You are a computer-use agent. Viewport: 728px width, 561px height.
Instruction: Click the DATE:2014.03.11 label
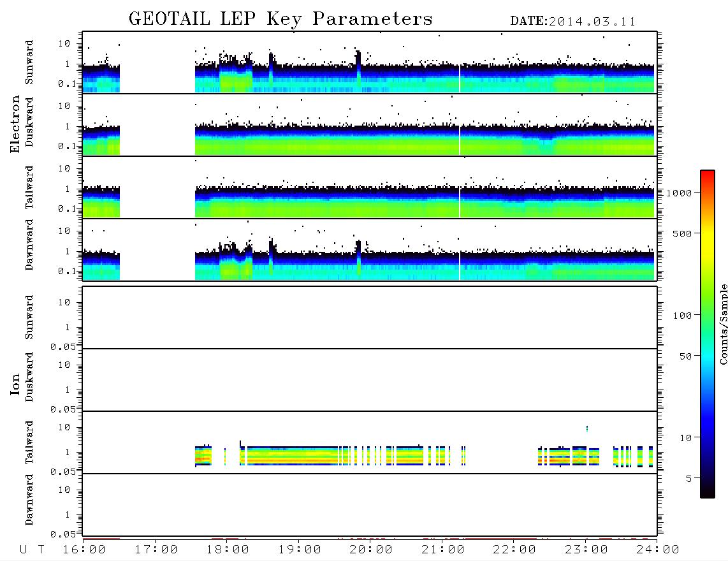click(x=573, y=22)
